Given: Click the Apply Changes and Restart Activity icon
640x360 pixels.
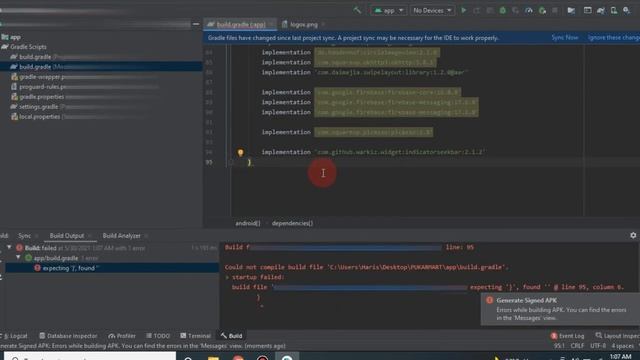Looking at the screenshot, I should coord(477,11).
